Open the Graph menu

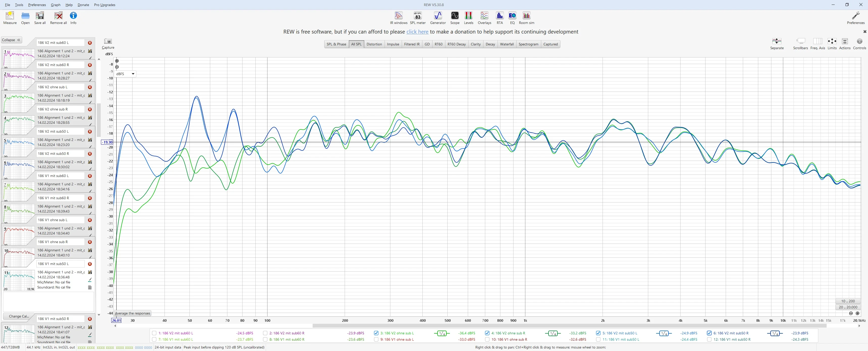coord(56,5)
